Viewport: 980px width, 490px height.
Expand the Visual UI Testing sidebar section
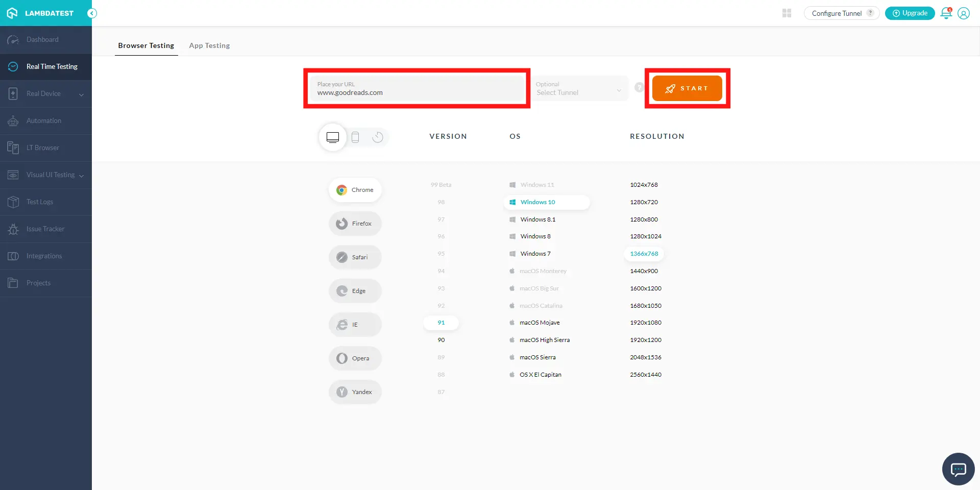point(50,175)
